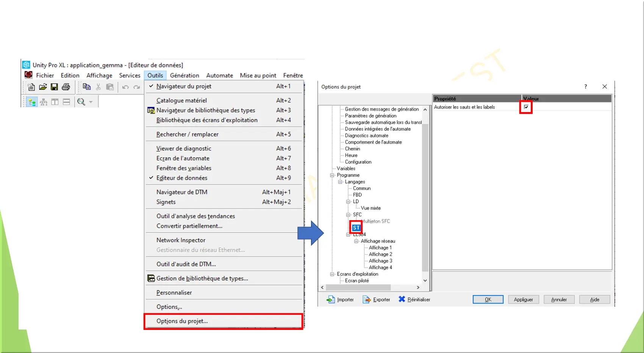644x353 pixels.
Task: Collapse the Affichage réseau tree node
Action: click(356, 241)
